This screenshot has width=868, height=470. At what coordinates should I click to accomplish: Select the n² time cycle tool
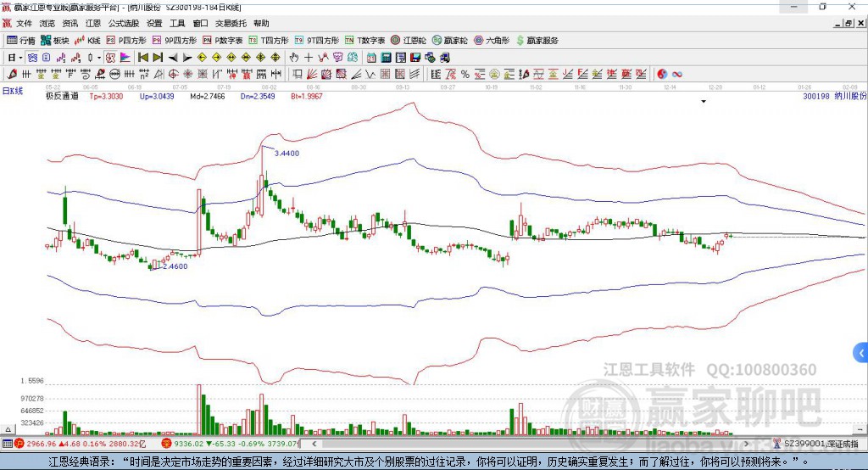click(144, 75)
